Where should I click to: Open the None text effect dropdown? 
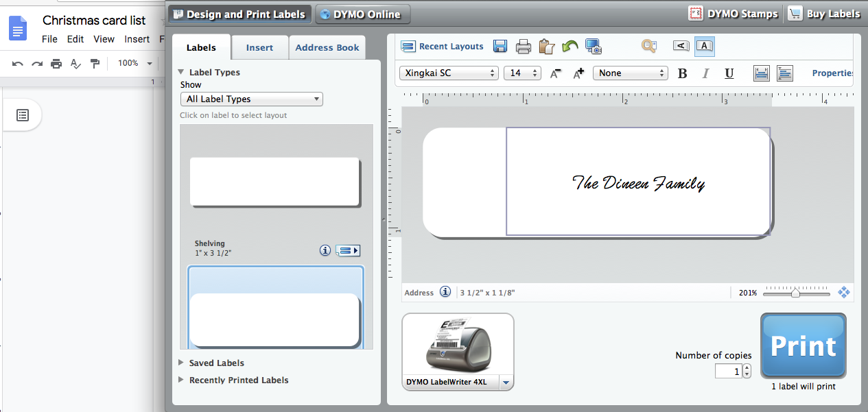pos(631,73)
